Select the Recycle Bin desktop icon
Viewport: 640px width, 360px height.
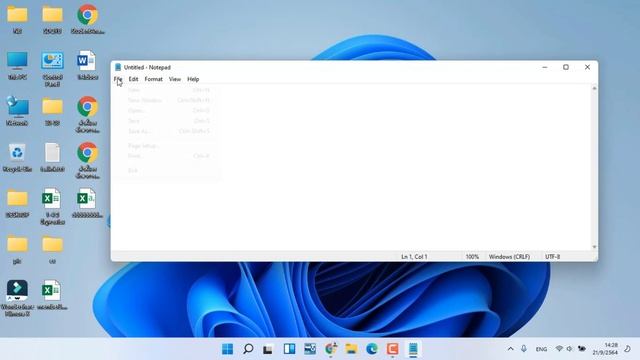click(x=17, y=158)
